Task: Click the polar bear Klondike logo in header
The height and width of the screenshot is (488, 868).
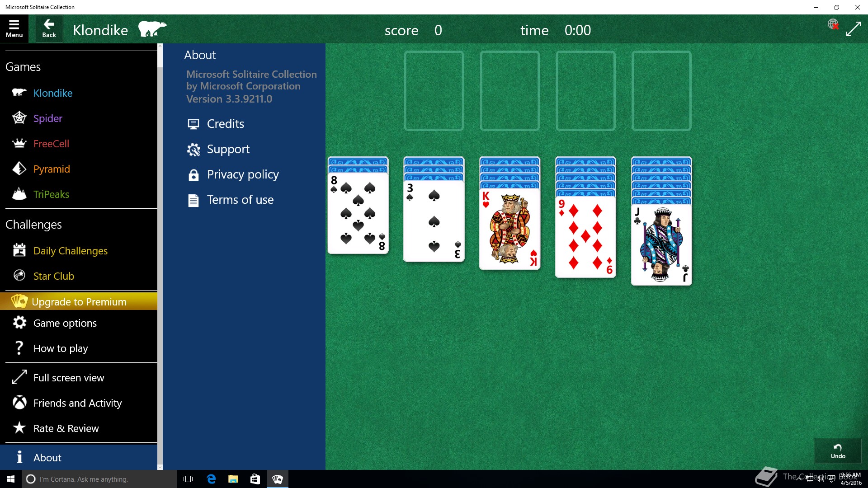Action: click(152, 29)
